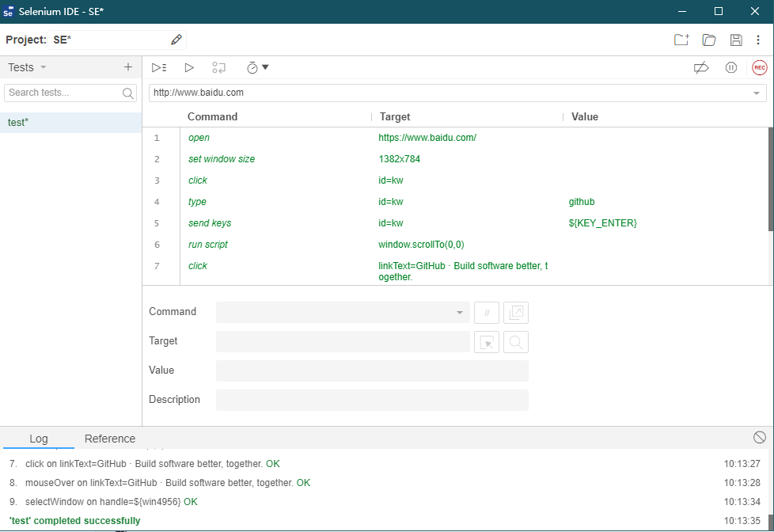Rename project using the pencil icon
The width and height of the screenshot is (774, 532).
point(176,40)
